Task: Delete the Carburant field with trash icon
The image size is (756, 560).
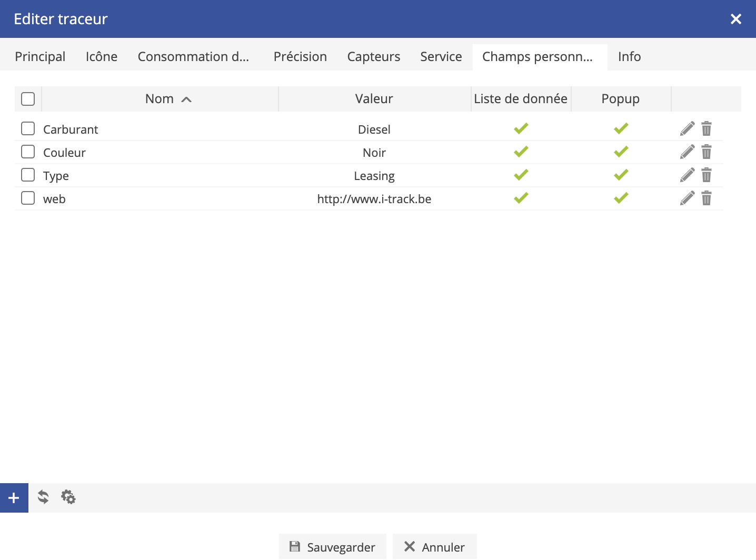Action: [x=707, y=129]
